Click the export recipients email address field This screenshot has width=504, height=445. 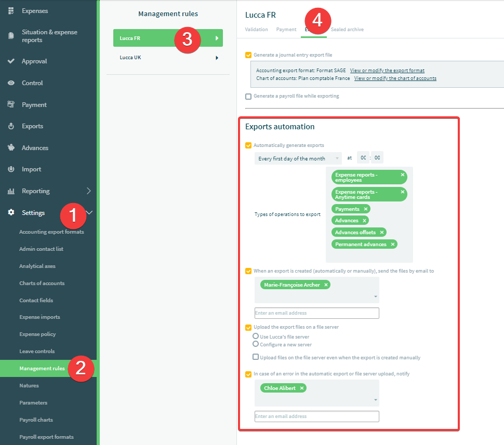tap(316, 313)
